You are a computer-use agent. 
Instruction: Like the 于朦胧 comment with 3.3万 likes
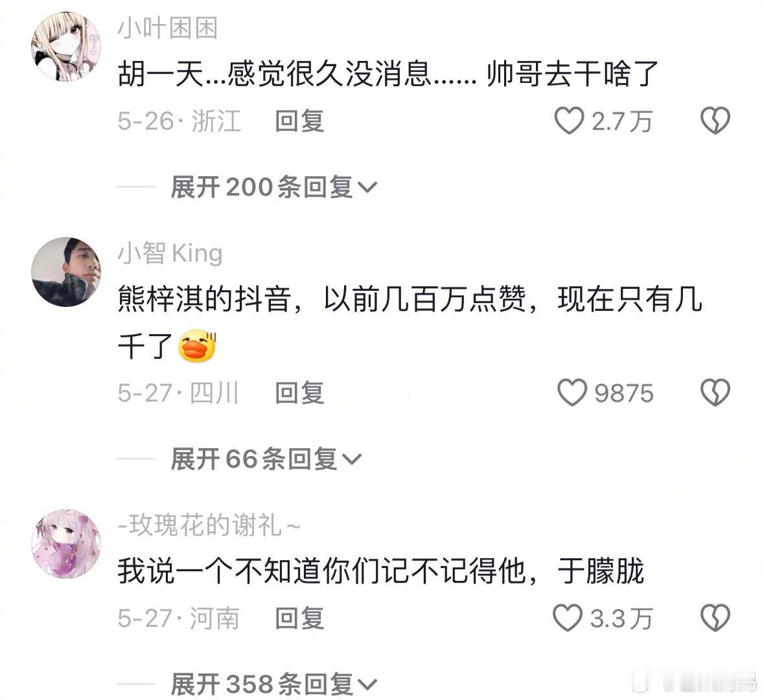coord(568,618)
